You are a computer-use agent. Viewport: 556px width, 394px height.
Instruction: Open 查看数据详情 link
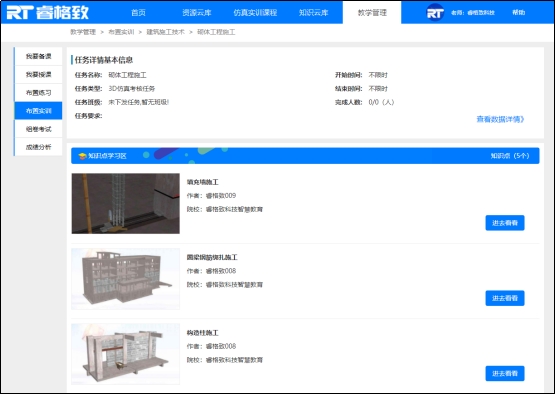pyautogui.click(x=500, y=120)
